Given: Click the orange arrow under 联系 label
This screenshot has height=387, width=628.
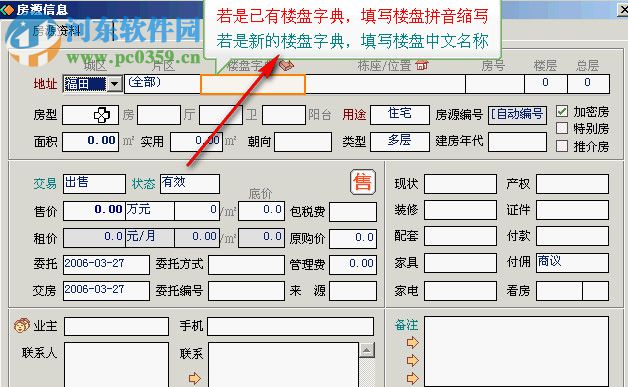Looking at the screenshot, I should pyautogui.click(x=194, y=378).
